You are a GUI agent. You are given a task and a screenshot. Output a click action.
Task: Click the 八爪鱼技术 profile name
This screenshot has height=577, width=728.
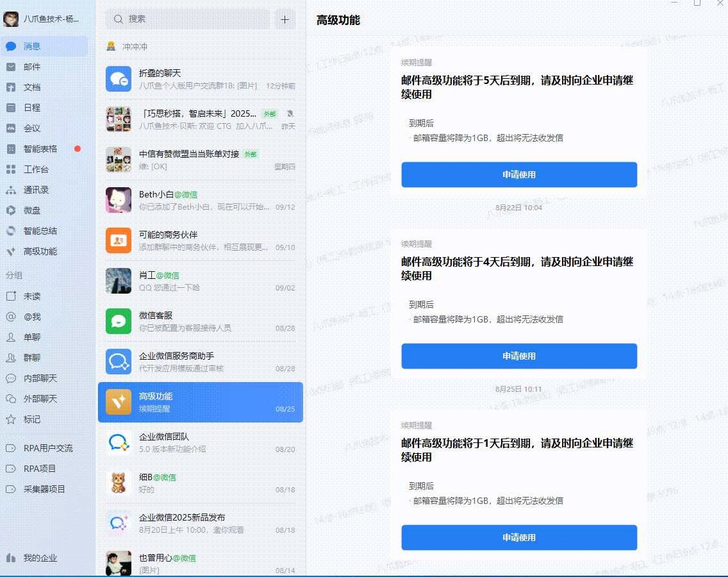pos(51,19)
